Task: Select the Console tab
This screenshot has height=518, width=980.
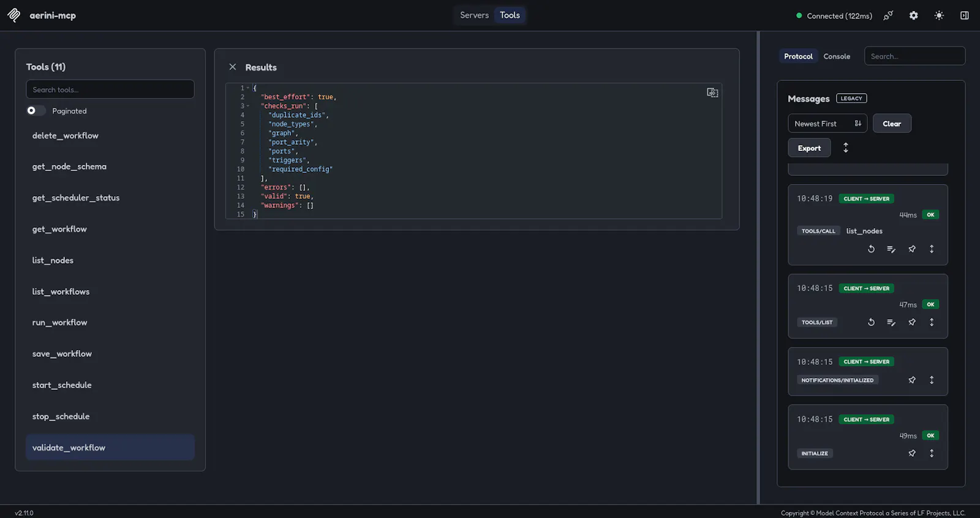Action: coord(837,56)
